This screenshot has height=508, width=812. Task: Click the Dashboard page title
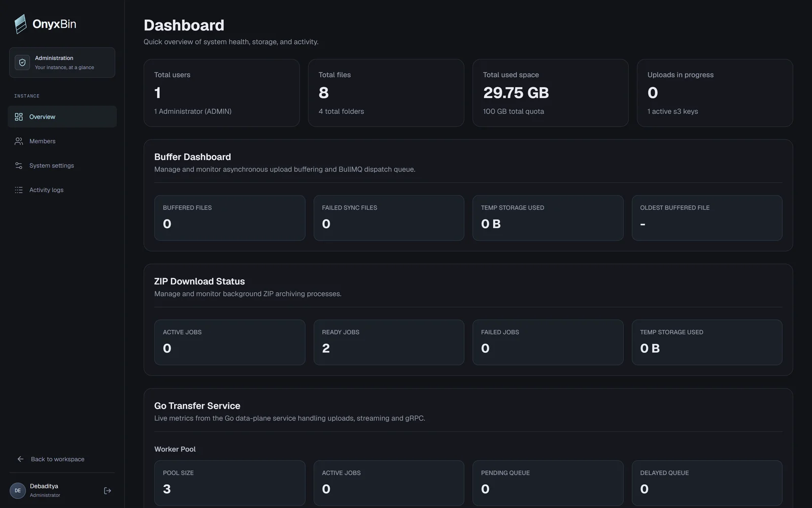point(184,25)
